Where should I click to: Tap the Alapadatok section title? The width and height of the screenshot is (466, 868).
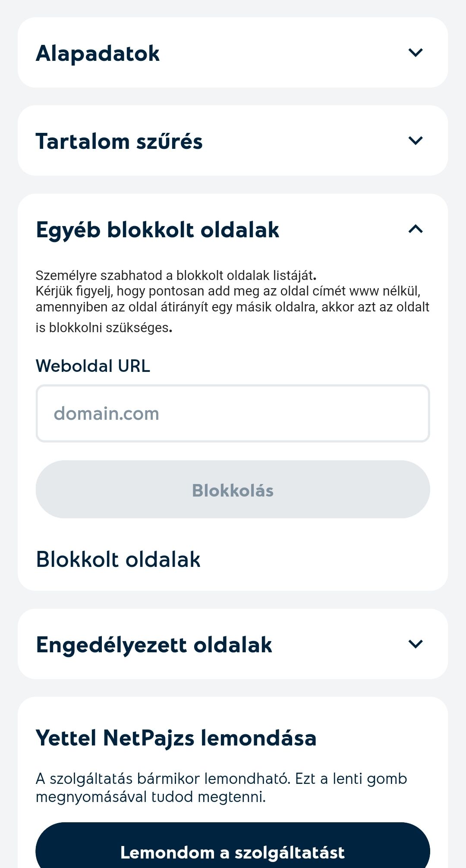tap(98, 53)
